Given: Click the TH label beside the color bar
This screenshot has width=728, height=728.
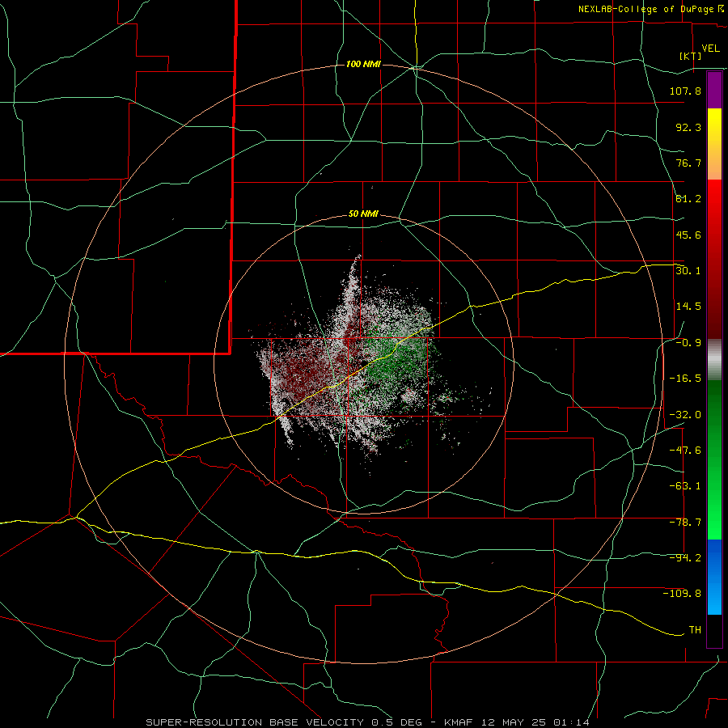Looking at the screenshot, I should (x=695, y=629).
